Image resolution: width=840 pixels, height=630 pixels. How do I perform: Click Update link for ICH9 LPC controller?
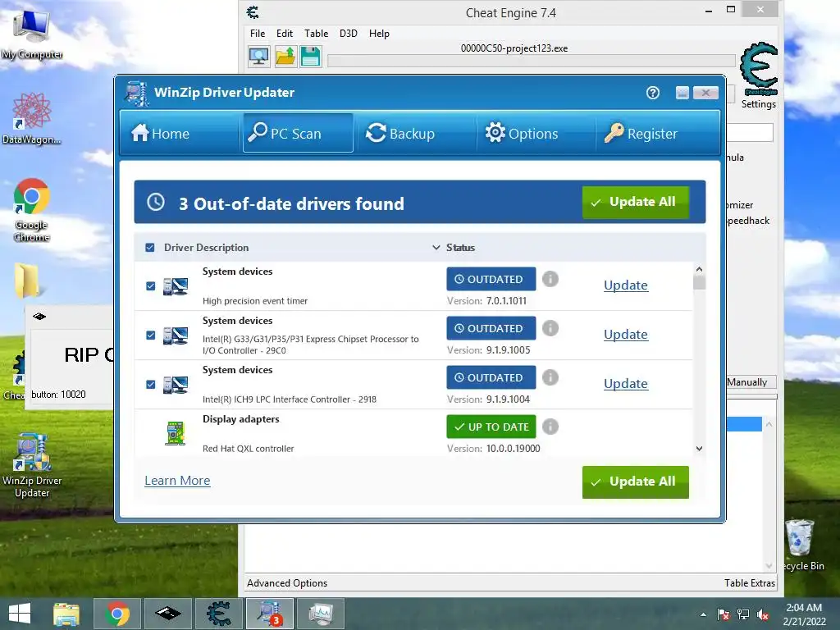click(626, 384)
